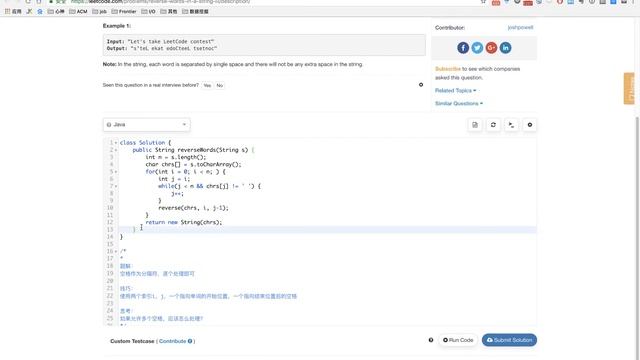The height and width of the screenshot is (360, 640).
Task: Click the Run Code button
Action: coord(458,340)
